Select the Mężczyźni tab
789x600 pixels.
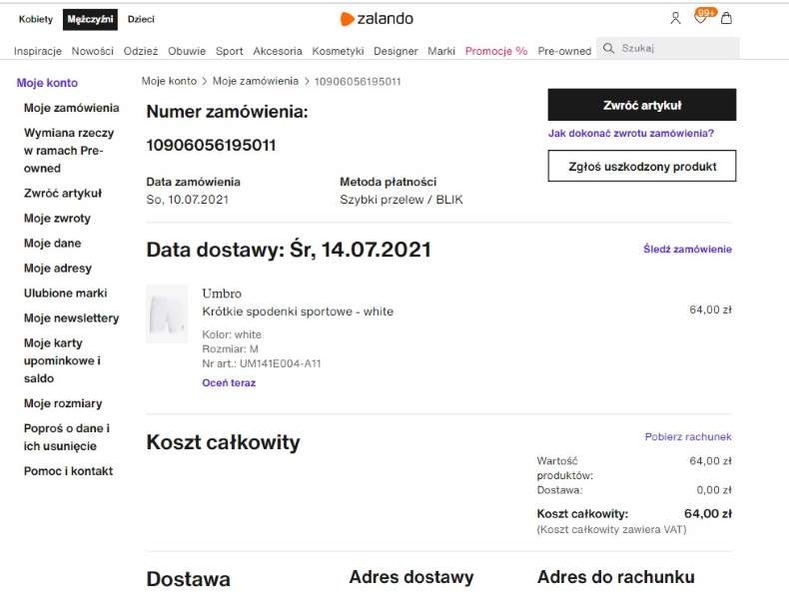click(x=90, y=19)
